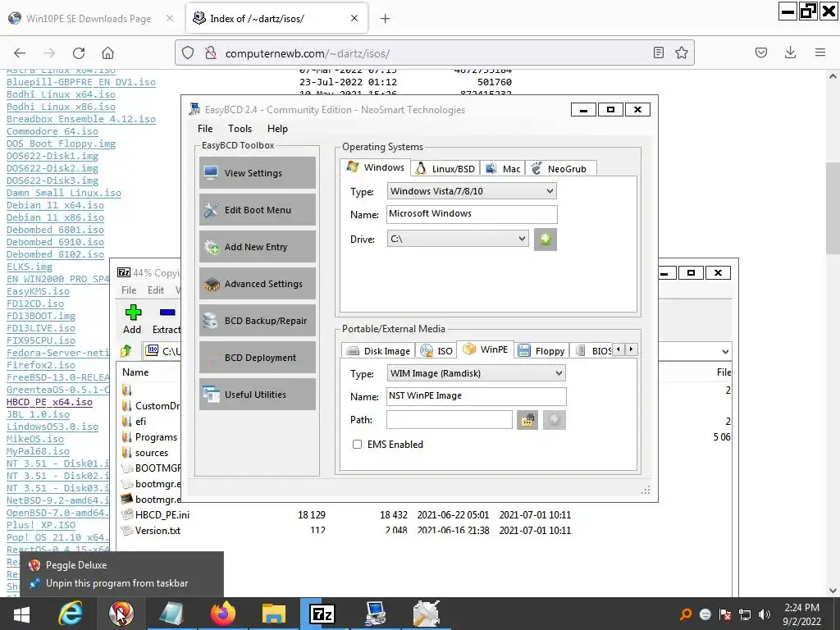Open Advanced Settings in EasyBCD
The width and height of the screenshot is (840, 630).
pyautogui.click(x=257, y=283)
